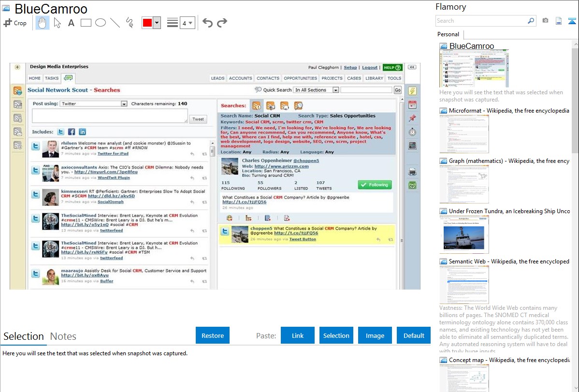Paste as Image

375,335
